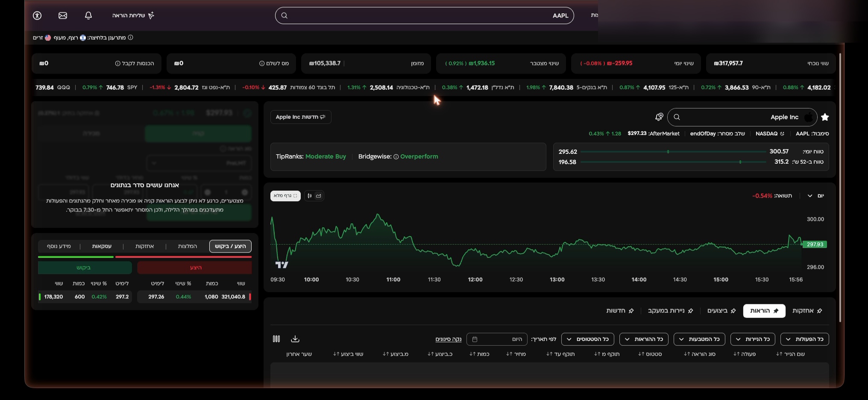Click the bid limit price 297.2
Screen dimensions: 868x400
point(122,297)
